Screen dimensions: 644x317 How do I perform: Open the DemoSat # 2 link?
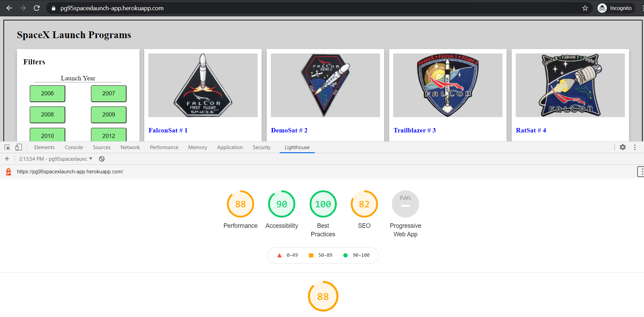[x=289, y=130]
